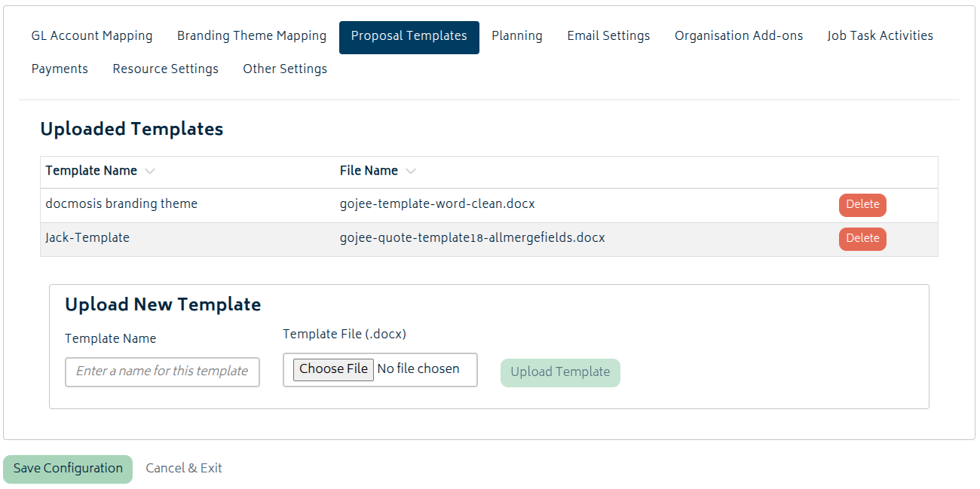Image resolution: width=980 pixels, height=489 pixels.
Task: Delete the docmosis branding theme template
Action: point(862,205)
